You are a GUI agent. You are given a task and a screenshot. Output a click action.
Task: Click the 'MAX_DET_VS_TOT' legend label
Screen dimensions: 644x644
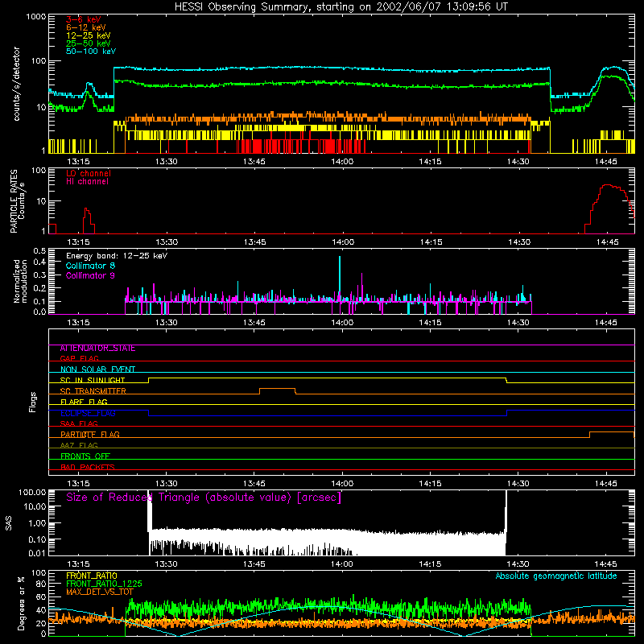tap(100, 592)
